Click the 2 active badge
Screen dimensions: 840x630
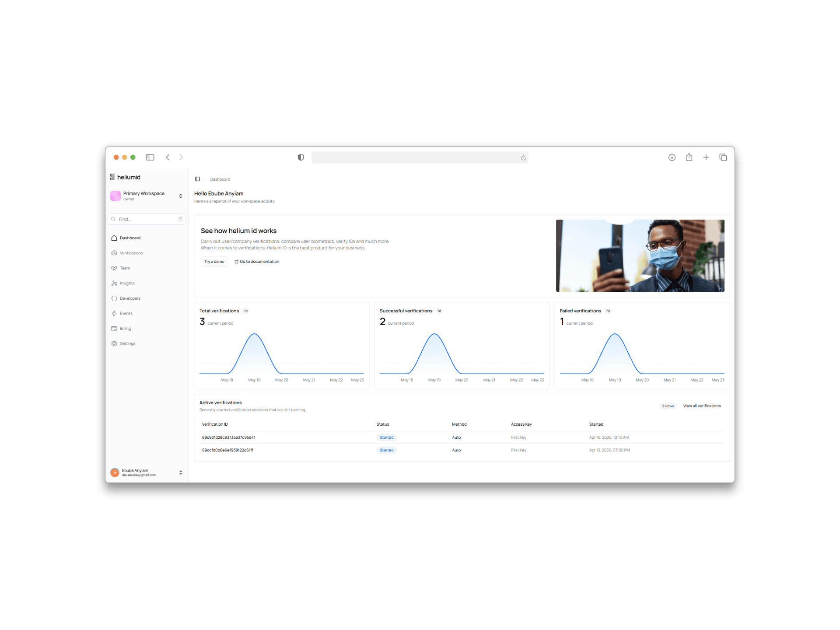pos(668,406)
